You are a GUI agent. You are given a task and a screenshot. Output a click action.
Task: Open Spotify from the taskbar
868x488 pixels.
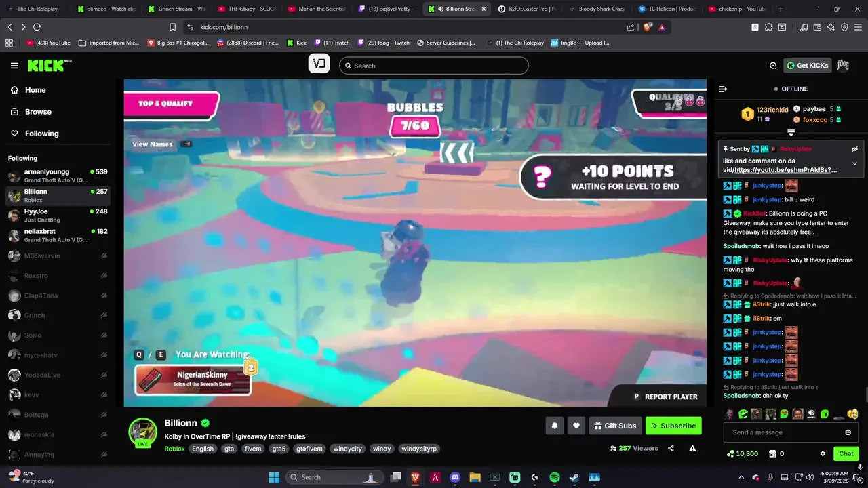coord(554,477)
